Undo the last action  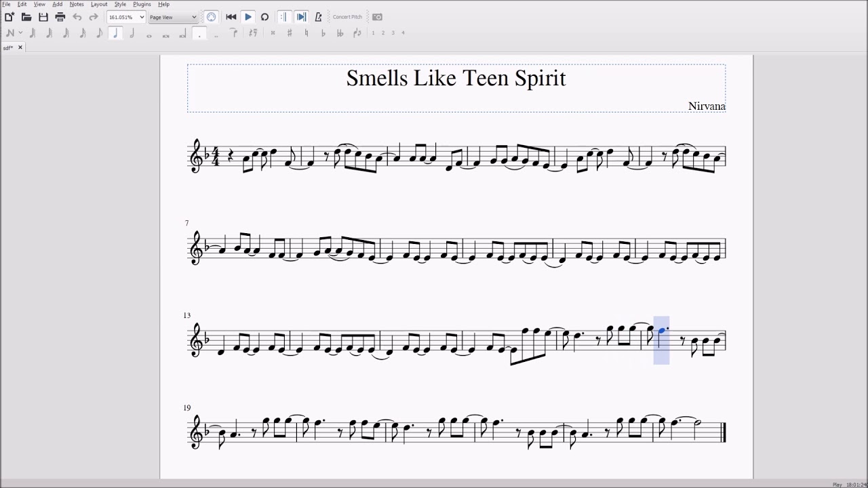pos(77,17)
